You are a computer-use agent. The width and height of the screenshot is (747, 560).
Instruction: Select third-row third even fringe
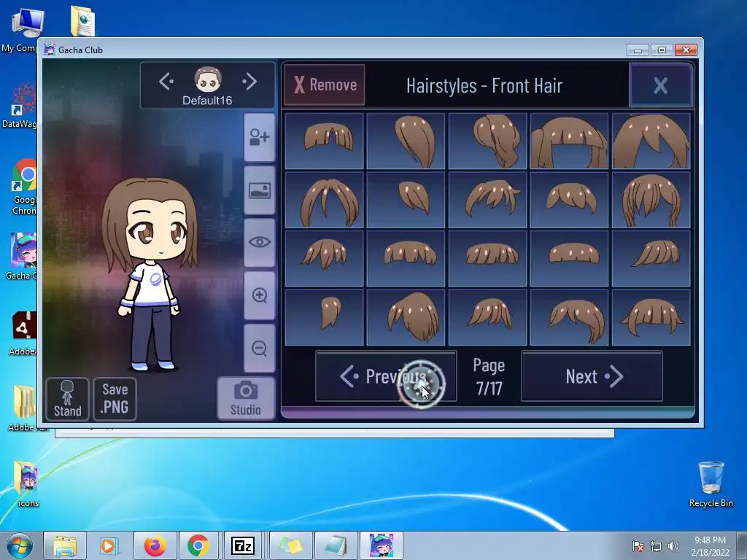coord(487,259)
